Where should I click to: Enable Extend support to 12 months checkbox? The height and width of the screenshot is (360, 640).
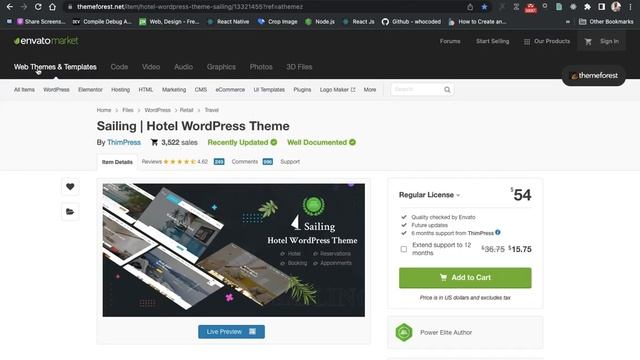(404, 249)
